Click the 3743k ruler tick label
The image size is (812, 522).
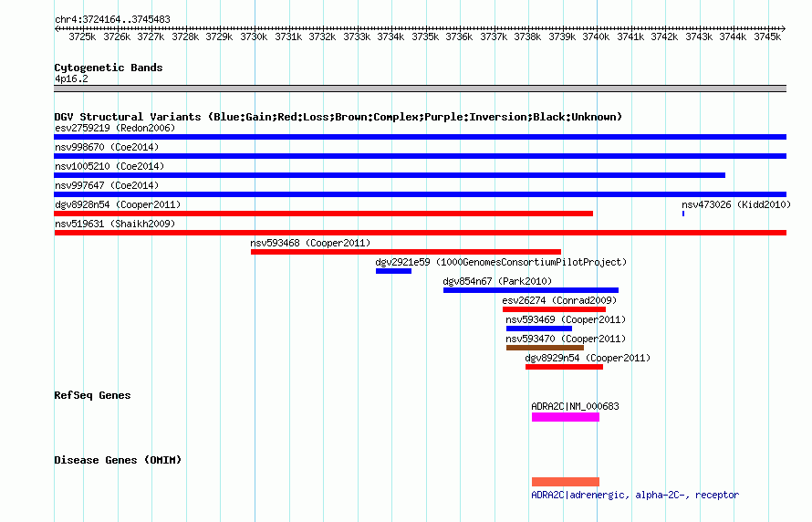pyautogui.click(x=699, y=37)
